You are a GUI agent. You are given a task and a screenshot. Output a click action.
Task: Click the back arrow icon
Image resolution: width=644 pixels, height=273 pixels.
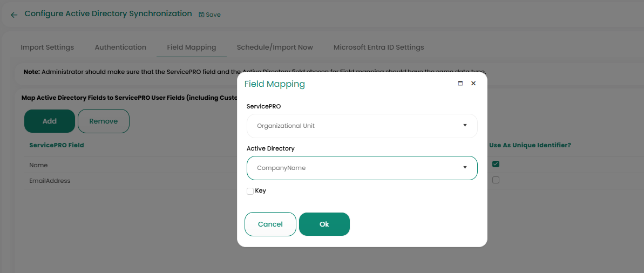pos(14,15)
